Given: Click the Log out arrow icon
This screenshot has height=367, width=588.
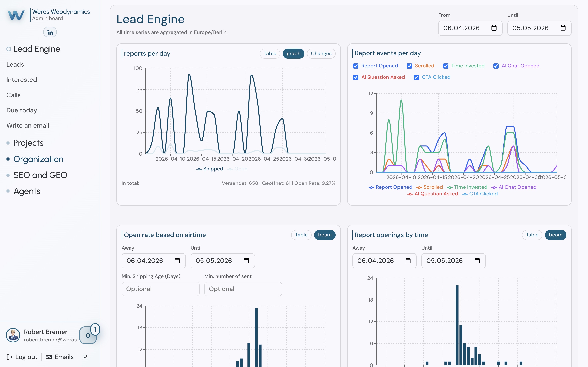Looking at the screenshot, I should pyautogui.click(x=9, y=357).
